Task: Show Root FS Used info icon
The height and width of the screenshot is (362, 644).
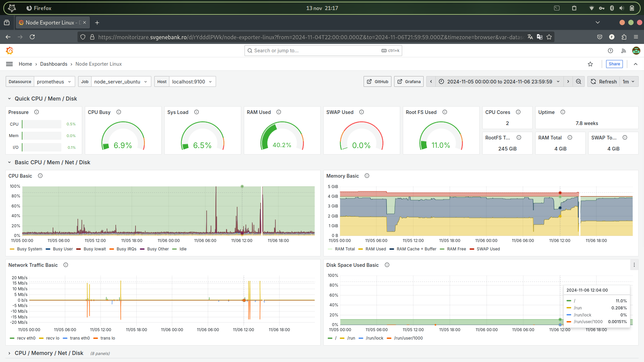Action: (x=445, y=112)
